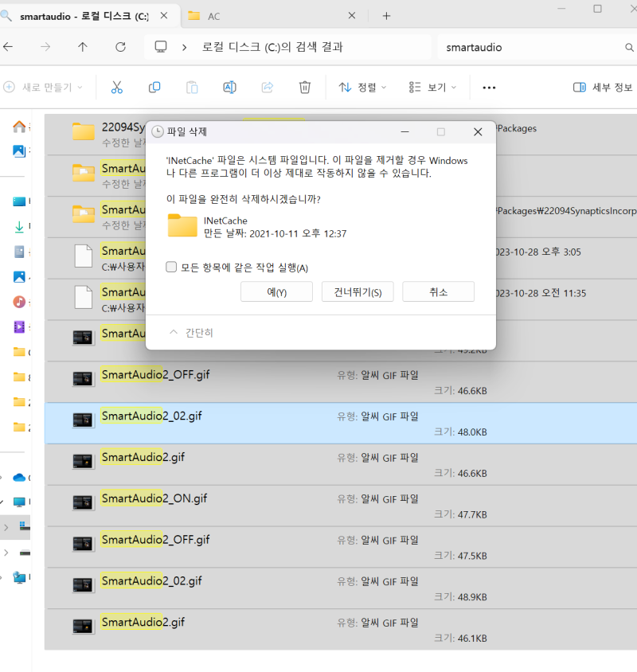
Task: Expand the address bar breadcrumb chevron
Action: pyautogui.click(x=184, y=47)
